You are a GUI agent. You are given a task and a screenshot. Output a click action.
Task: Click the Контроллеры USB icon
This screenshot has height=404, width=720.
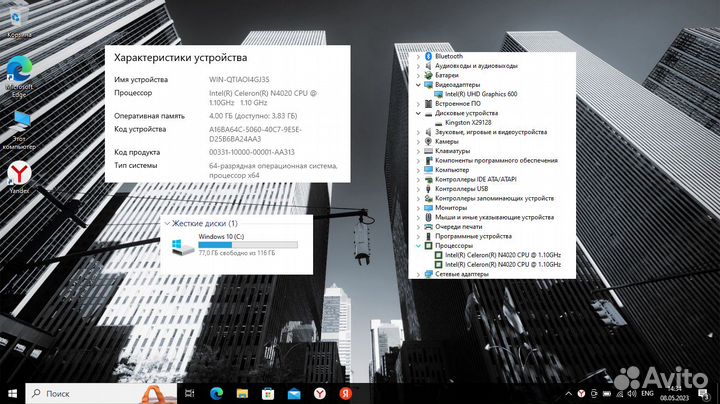[428, 189]
